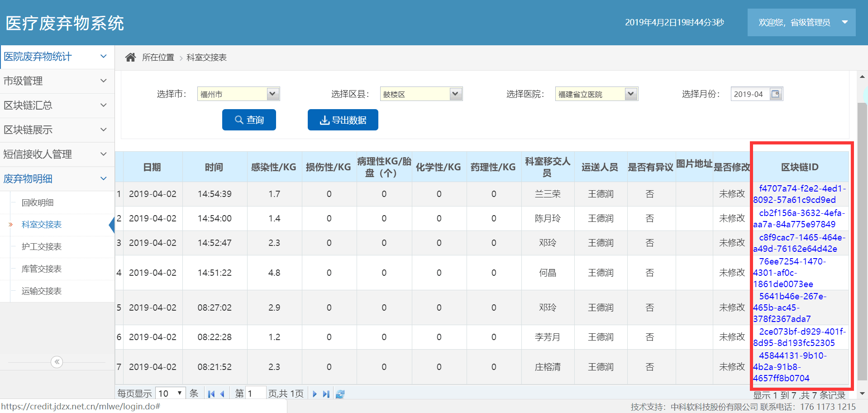Select 科室交接表 submenu item
The image size is (868, 413).
[x=42, y=225]
